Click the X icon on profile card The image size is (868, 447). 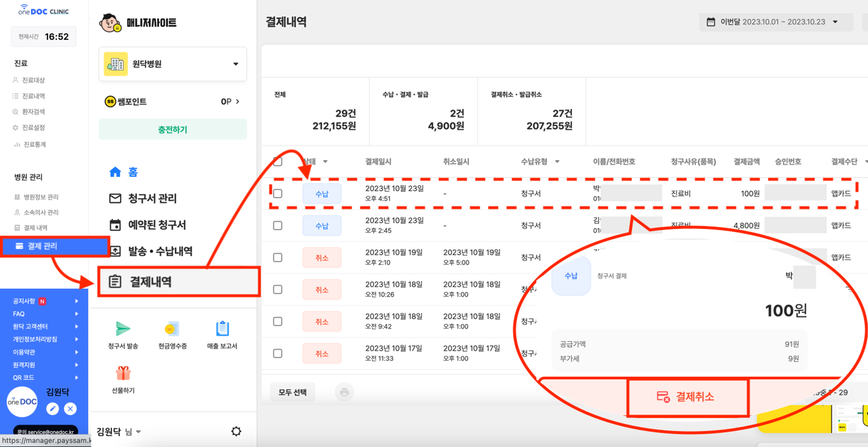pyautogui.click(x=70, y=409)
